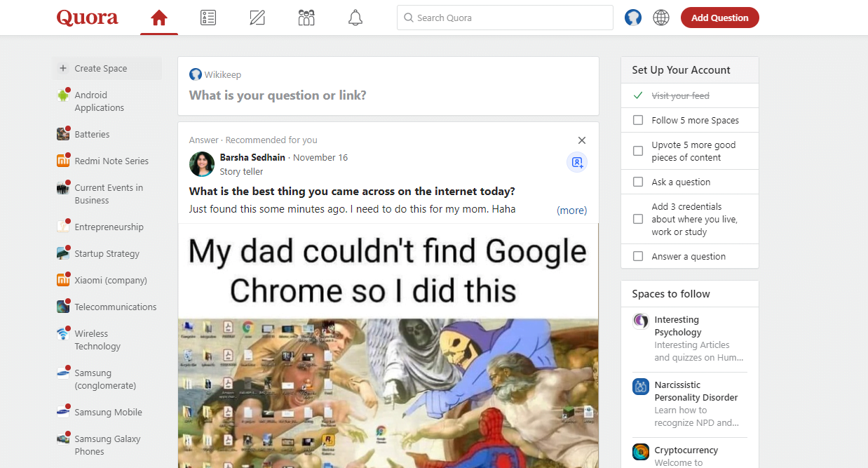
Task: Open the Redmi Note Series space icon
Action: [x=63, y=161]
